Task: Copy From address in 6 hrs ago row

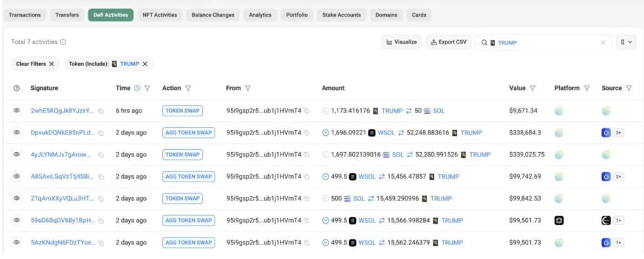Action: point(306,111)
